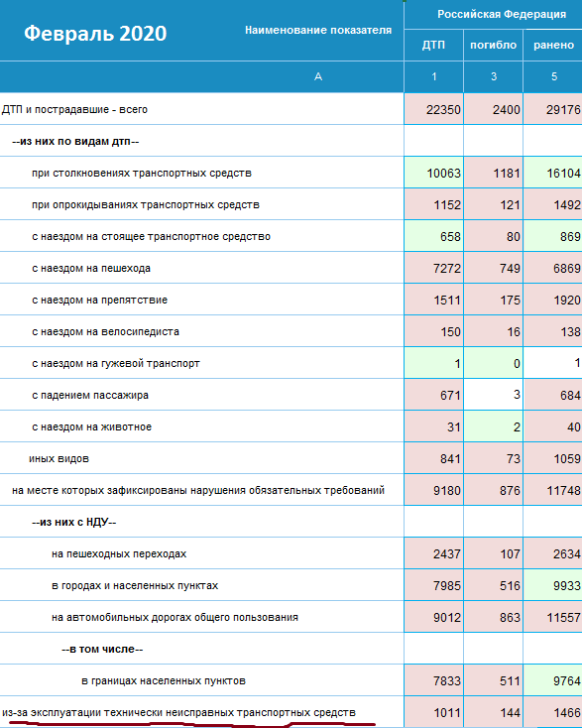Click value 7272 pedestrian accidents
Viewport: 582px width, 728px height.
447,269
